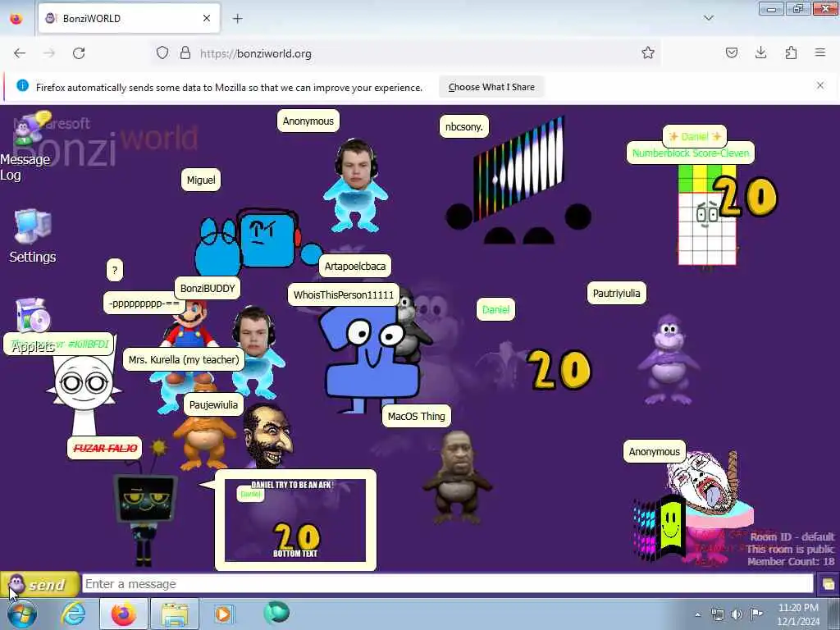Click the Paujewiulia name tag
Screen dimensions: 840x630
point(213,404)
